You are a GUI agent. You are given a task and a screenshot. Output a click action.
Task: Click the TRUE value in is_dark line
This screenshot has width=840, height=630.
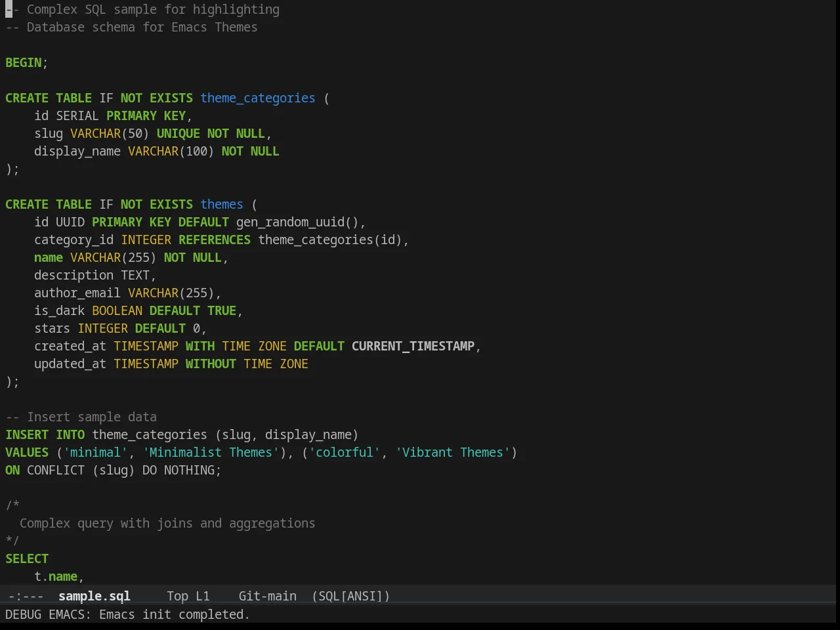[x=222, y=310]
